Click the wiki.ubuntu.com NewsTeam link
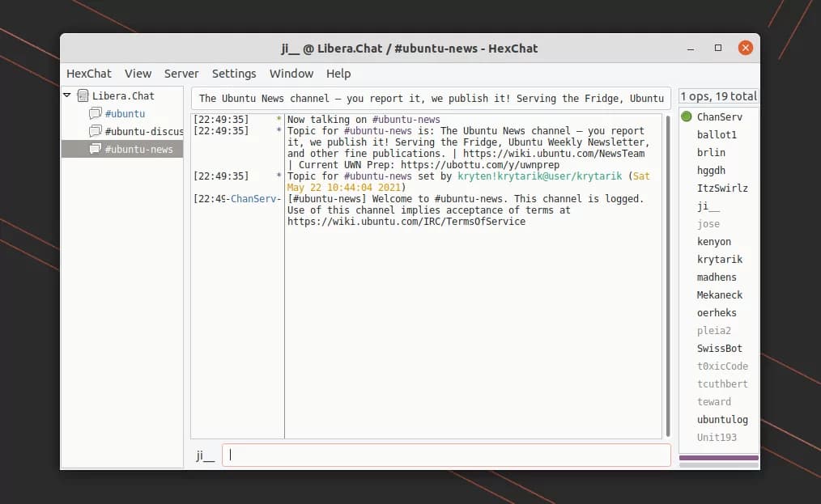Viewport: 821px width, 504px height. (x=555, y=154)
